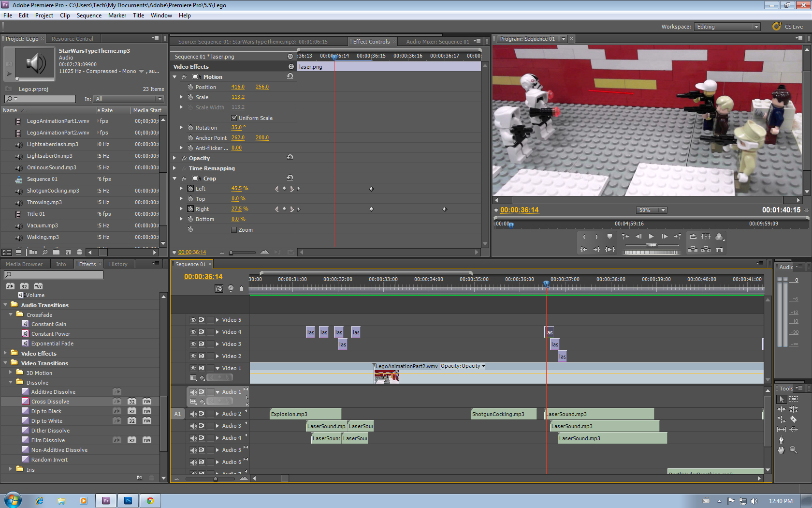Click the New Bin folder icon
Viewport: 812px width, 508px height.
pyautogui.click(x=57, y=252)
